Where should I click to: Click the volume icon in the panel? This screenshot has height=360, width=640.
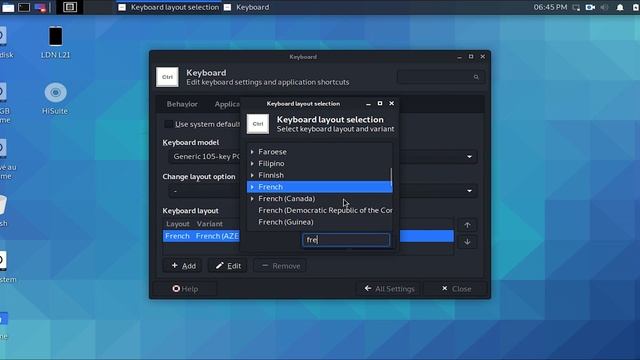pyautogui.click(x=604, y=7)
